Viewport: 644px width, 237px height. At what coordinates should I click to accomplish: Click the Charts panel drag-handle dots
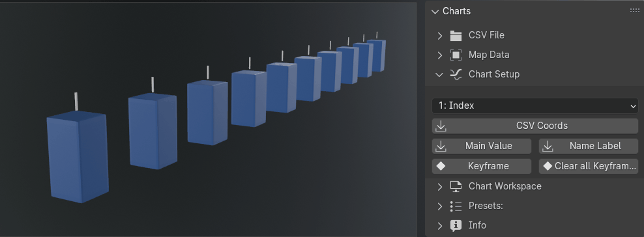[x=634, y=10]
